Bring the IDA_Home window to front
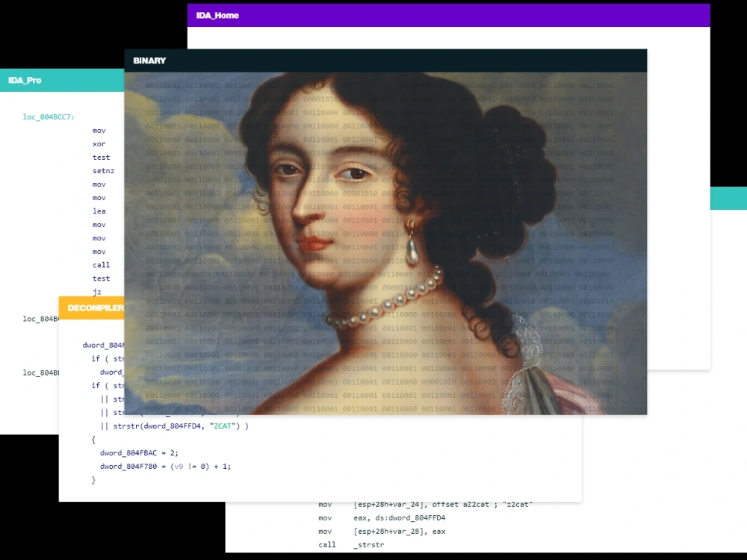Viewport: 747px width, 560px height. (217, 15)
